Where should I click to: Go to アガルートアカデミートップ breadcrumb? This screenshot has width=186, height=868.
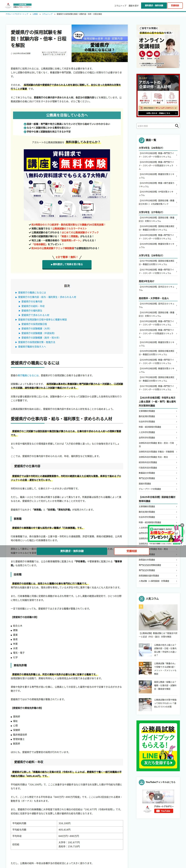tap(17, 14)
